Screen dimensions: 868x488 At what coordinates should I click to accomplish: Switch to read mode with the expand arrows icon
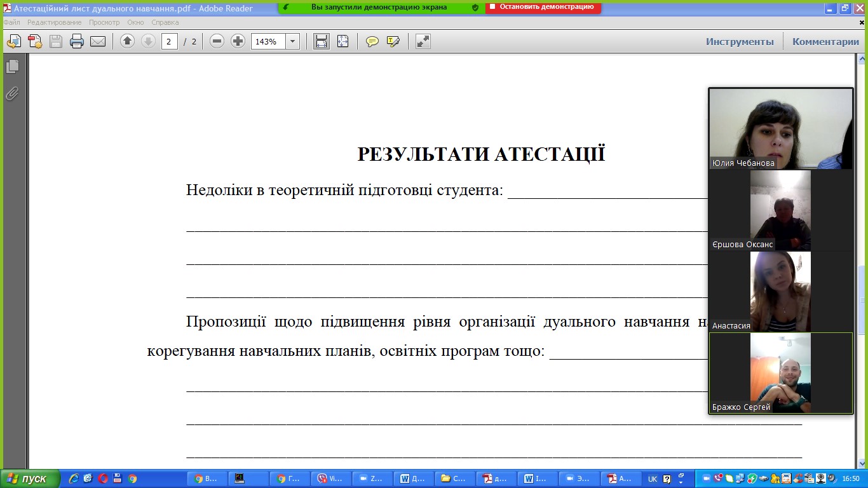pos(423,41)
